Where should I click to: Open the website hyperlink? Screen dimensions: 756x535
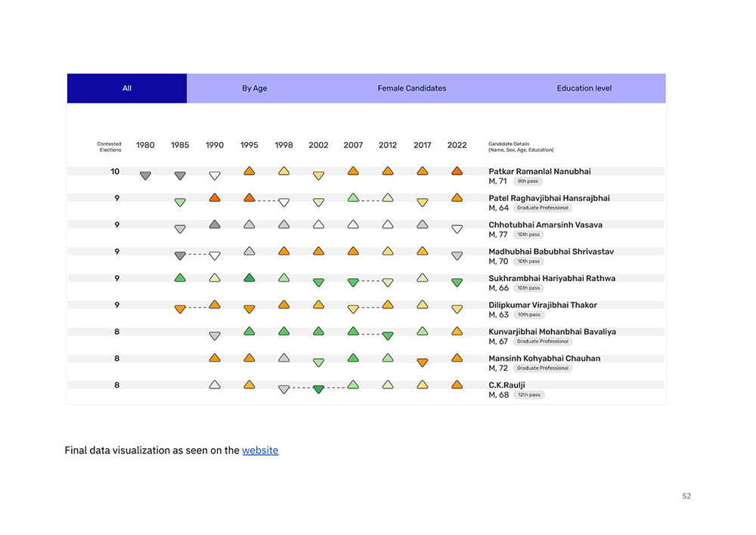pos(260,450)
